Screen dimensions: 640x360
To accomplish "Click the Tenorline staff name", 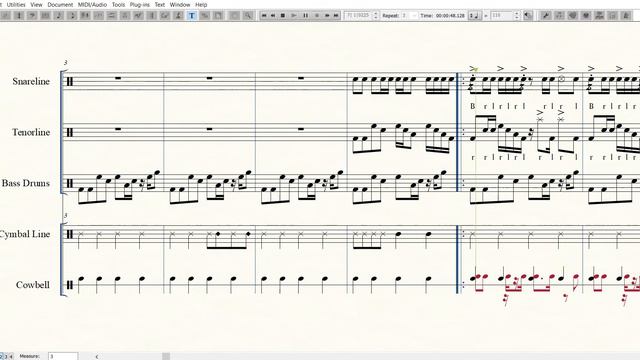I will click(x=31, y=132).
